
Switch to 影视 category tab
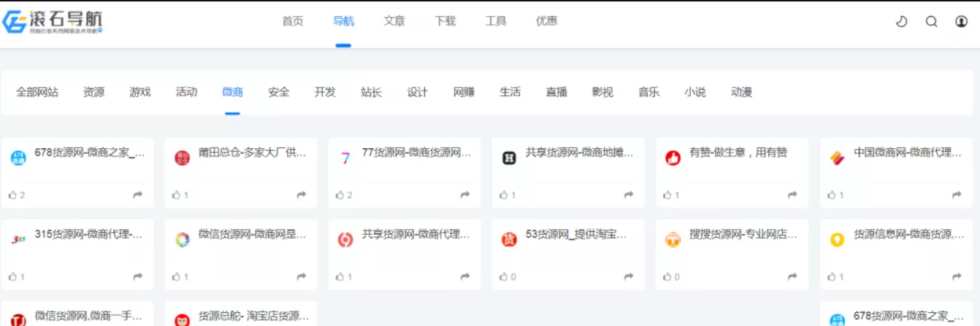click(602, 92)
